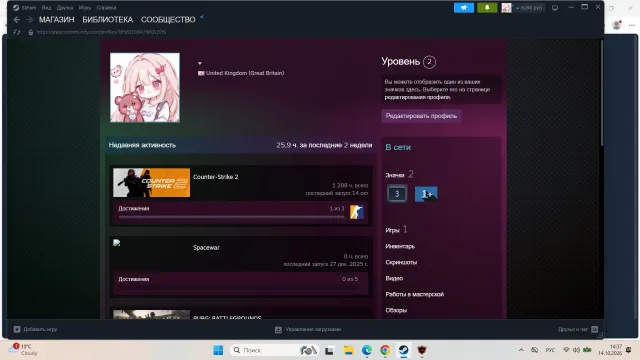Switch to the СООБЩЕСТВО tab
640x360 pixels.
(168, 20)
